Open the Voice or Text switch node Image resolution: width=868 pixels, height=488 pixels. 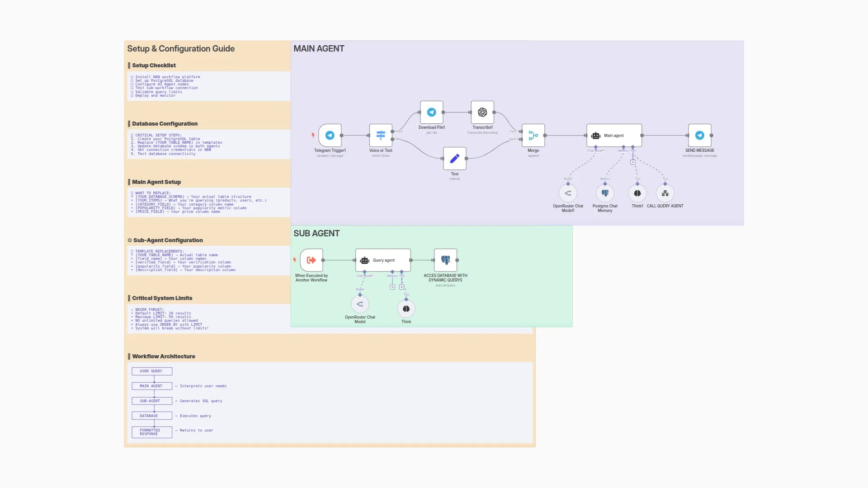(x=381, y=135)
